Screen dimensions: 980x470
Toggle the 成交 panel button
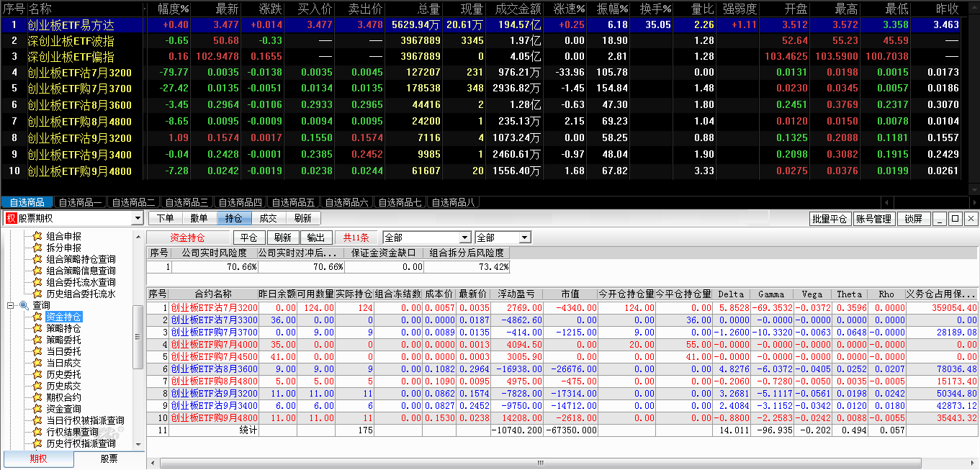click(x=269, y=218)
